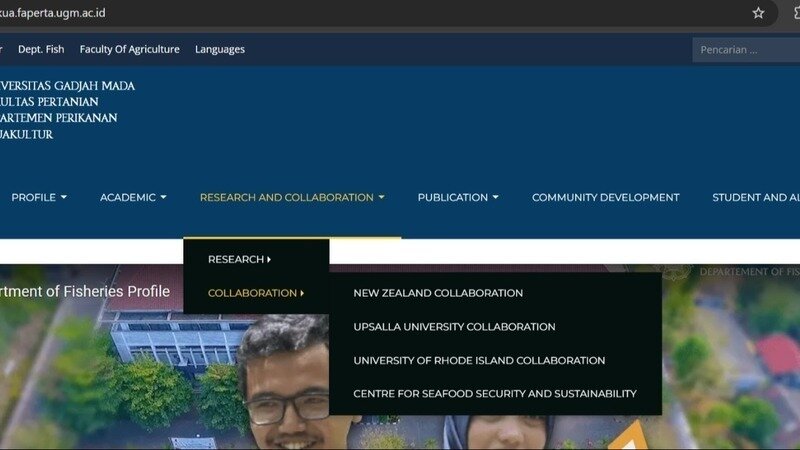800x450 pixels.
Task: Open University of Rhode Island Collaboration
Action: tap(479, 360)
